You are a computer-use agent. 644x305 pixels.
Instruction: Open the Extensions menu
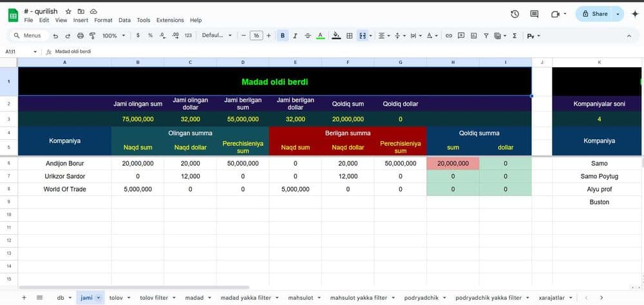170,20
